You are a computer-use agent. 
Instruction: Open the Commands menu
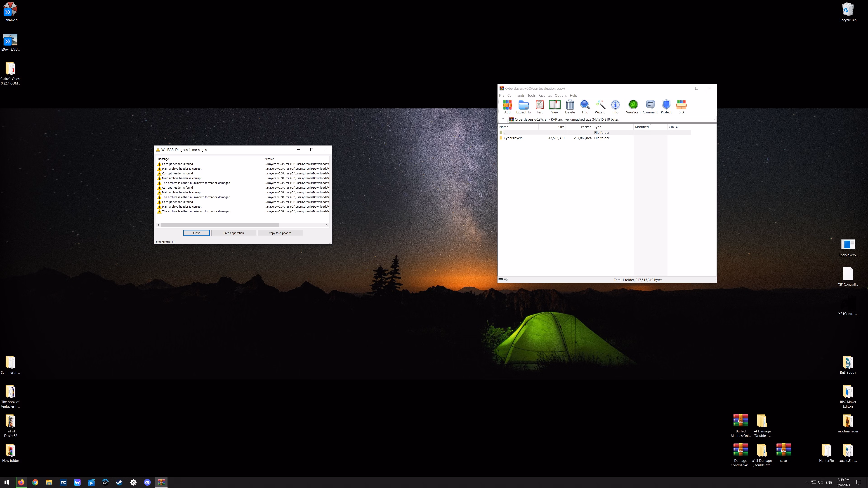click(516, 95)
